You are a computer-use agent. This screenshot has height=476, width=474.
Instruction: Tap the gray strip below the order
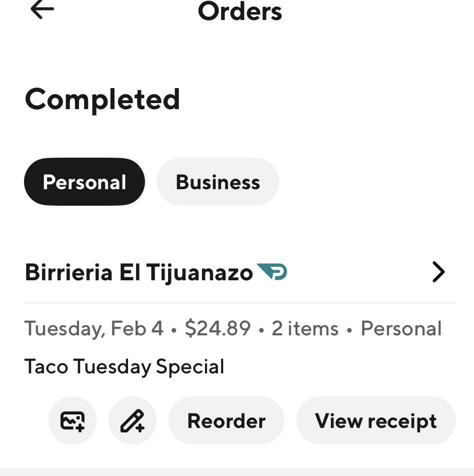tap(237, 472)
